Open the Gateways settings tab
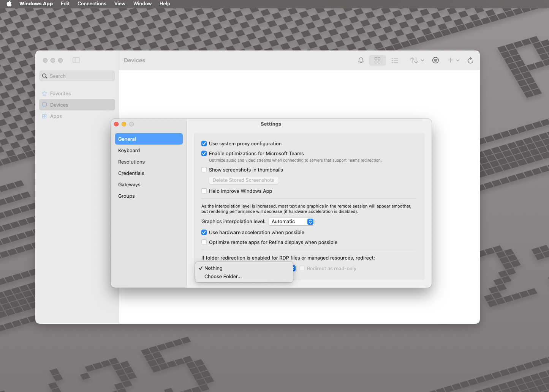This screenshot has height=392, width=549. click(149, 184)
